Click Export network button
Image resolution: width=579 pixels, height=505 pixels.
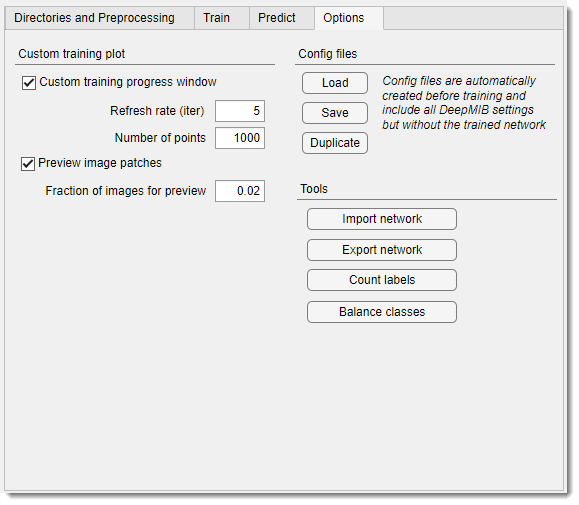382,250
